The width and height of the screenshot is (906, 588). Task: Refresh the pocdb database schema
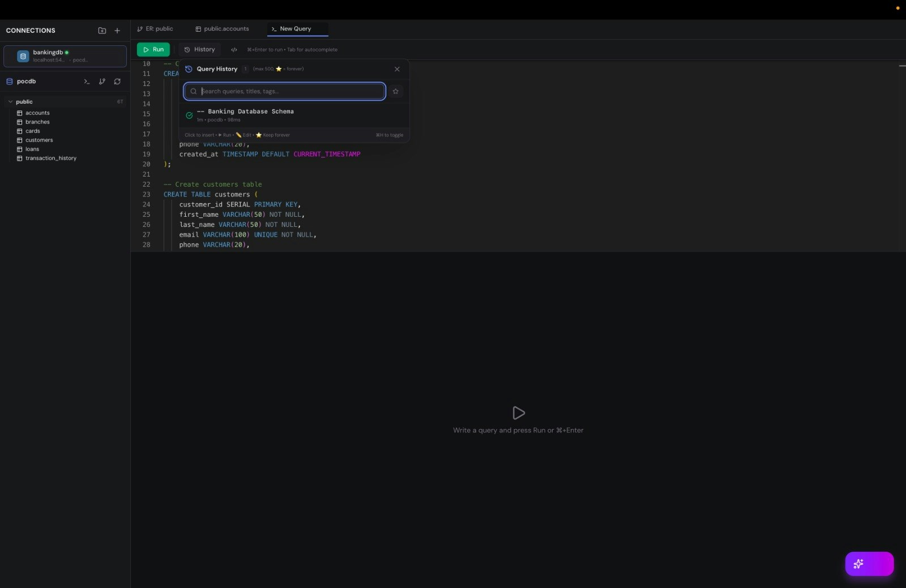(117, 81)
